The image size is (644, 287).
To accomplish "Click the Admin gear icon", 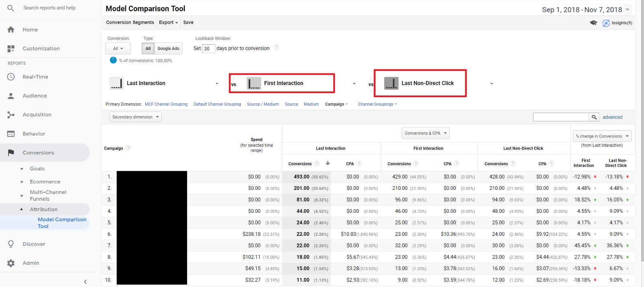I will tap(11, 263).
